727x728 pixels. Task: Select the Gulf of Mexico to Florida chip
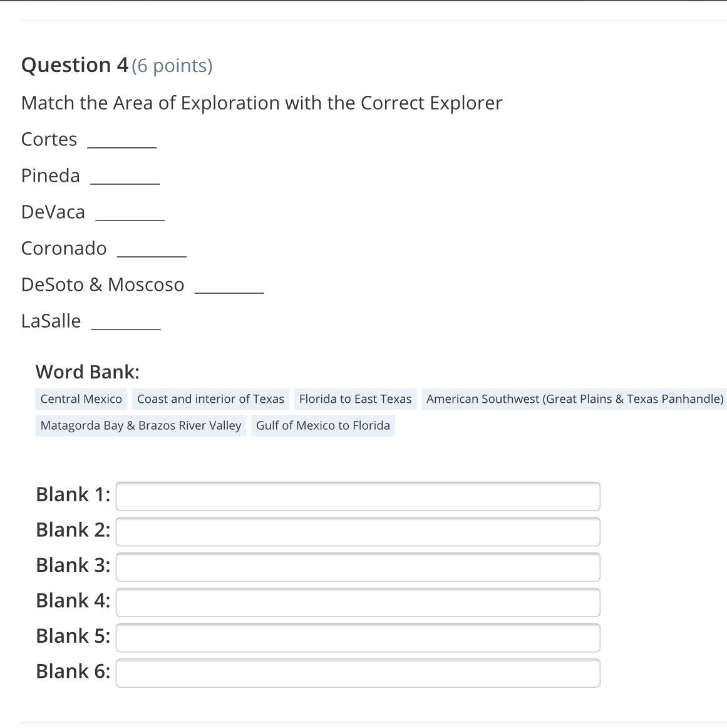coord(323,425)
